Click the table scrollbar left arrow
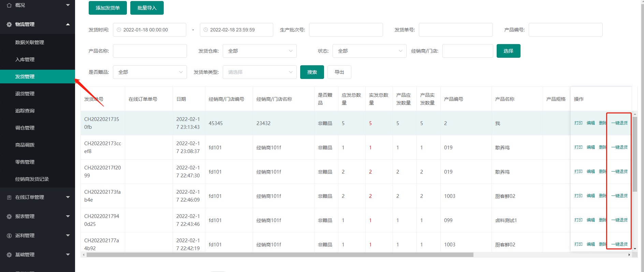The height and width of the screenshot is (272, 644). pos(84,255)
